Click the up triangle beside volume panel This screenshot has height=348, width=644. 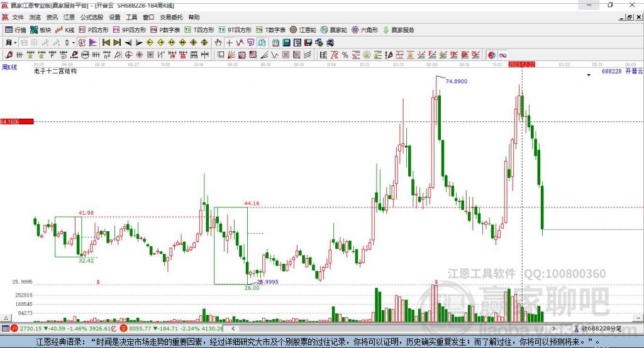coord(6,318)
